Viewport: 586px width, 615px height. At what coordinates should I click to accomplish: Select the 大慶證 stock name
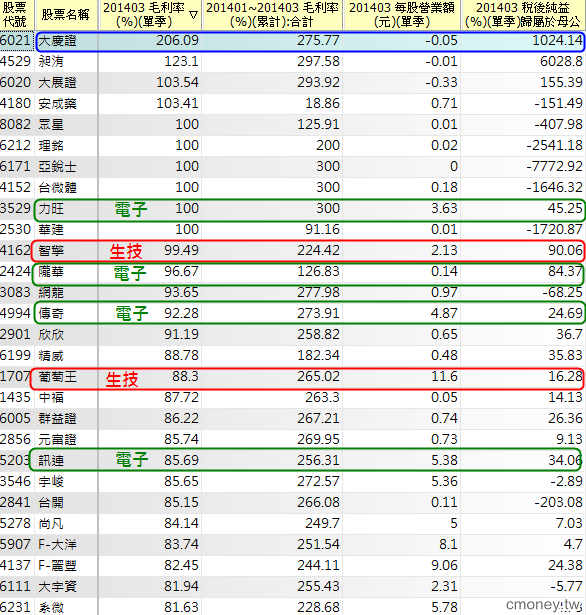tap(57, 41)
